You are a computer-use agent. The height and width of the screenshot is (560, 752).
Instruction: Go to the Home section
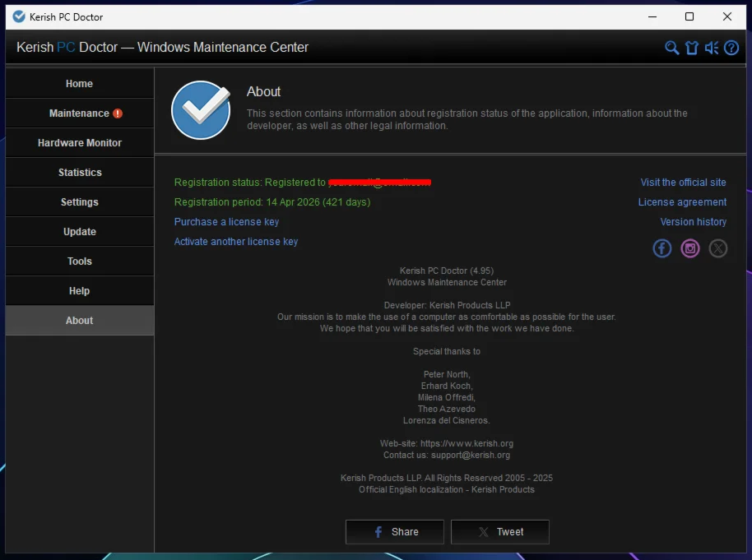point(80,83)
